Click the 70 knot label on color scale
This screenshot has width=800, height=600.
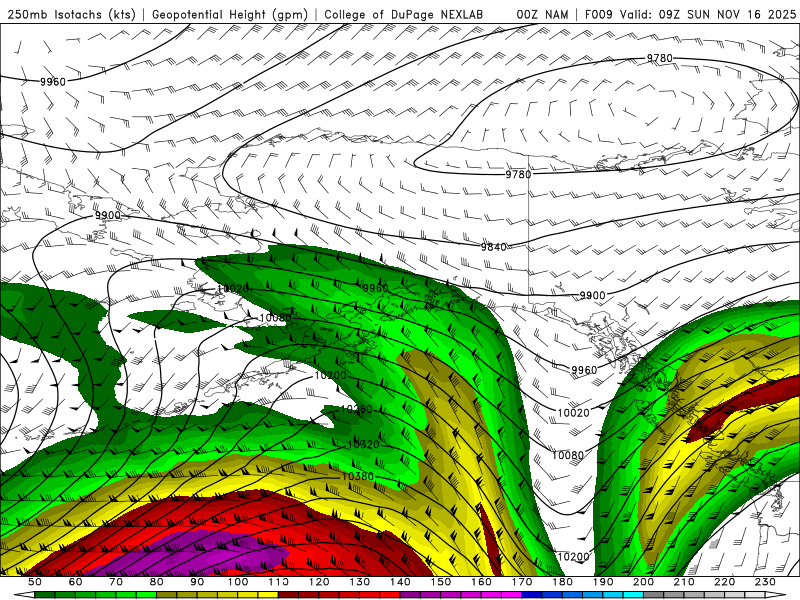click(x=116, y=582)
